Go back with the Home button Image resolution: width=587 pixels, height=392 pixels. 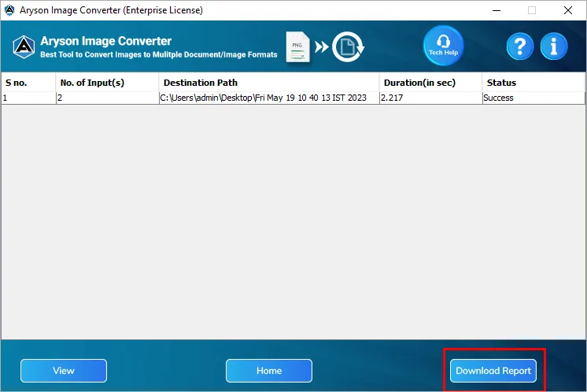pyautogui.click(x=269, y=371)
